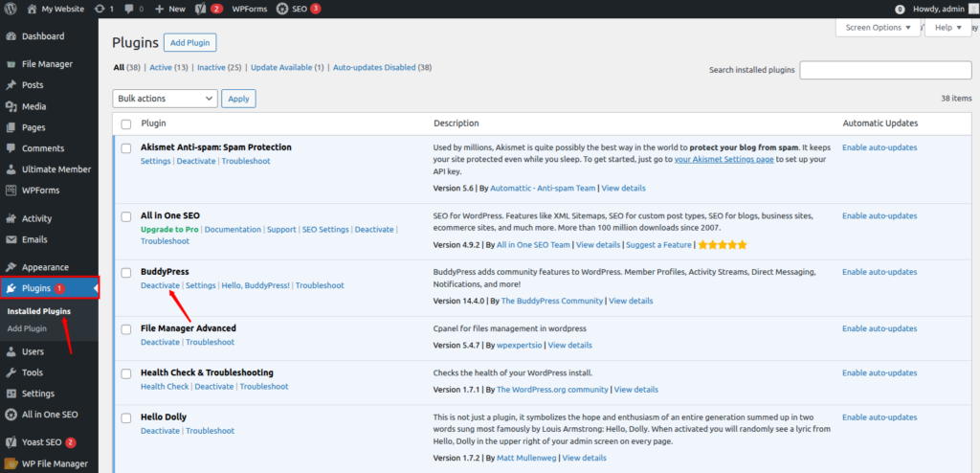Open the Media icon in sidebar

(11, 106)
